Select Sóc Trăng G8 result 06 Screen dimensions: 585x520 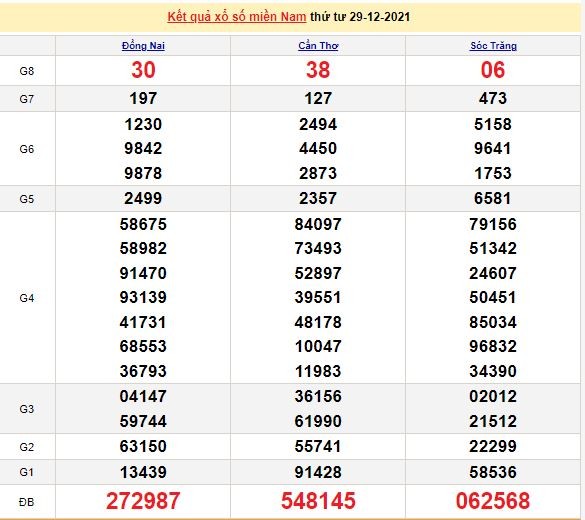tap(493, 70)
